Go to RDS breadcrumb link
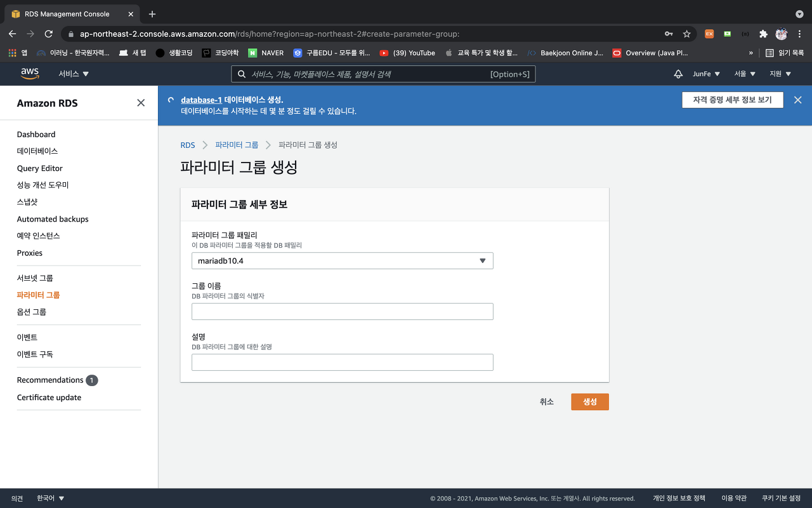The height and width of the screenshot is (508, 812). click(188, 145)
